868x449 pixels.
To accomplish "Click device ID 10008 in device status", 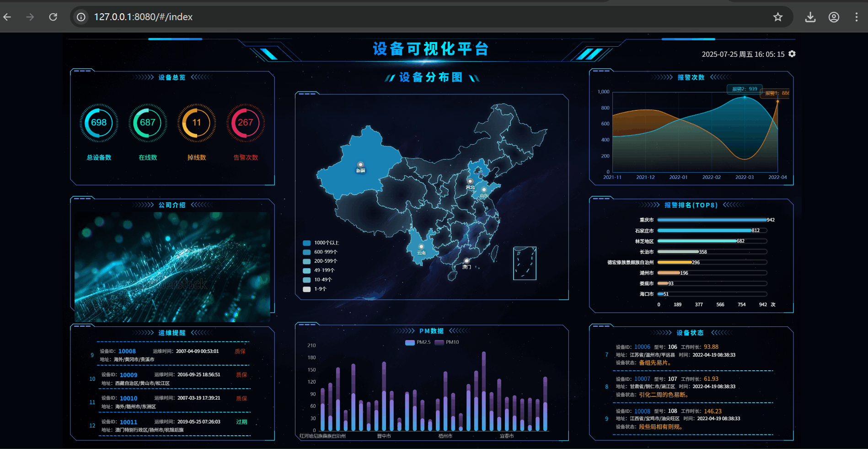I will tap(642, 411).
